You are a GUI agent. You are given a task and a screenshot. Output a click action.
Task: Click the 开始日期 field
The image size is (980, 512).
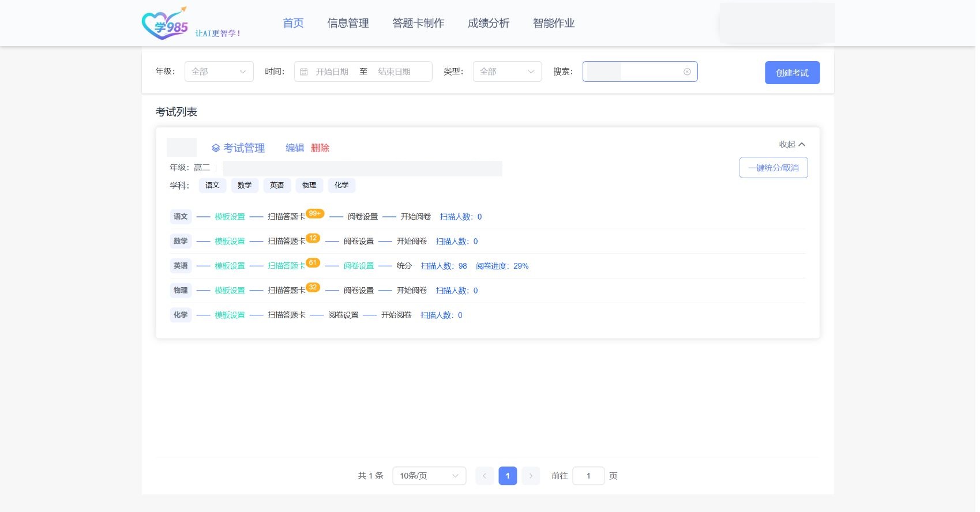[332, 72]
